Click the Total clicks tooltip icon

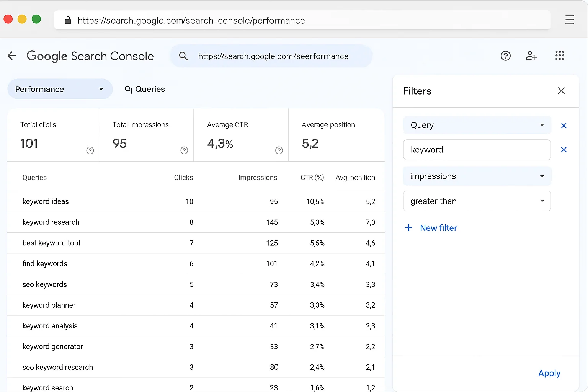tap(90, 150)
